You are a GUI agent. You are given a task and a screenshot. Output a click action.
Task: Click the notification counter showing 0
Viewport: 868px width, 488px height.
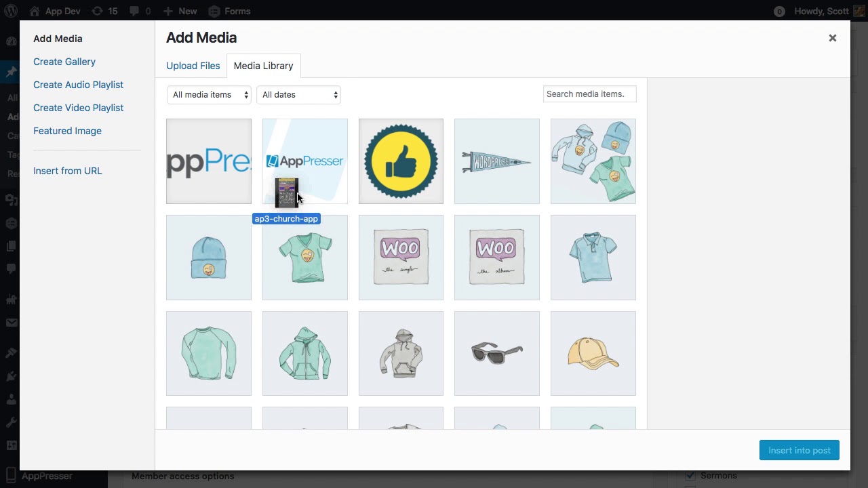[x=779, y=12]
